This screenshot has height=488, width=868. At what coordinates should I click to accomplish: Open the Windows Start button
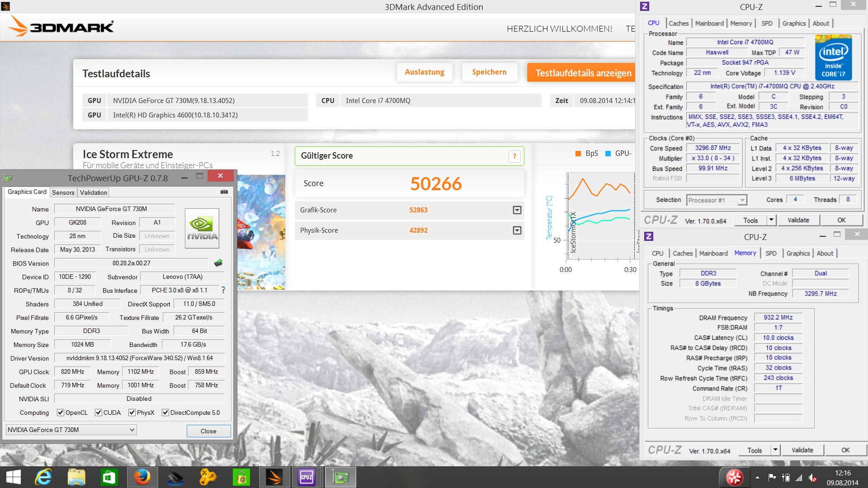point(14,477)
